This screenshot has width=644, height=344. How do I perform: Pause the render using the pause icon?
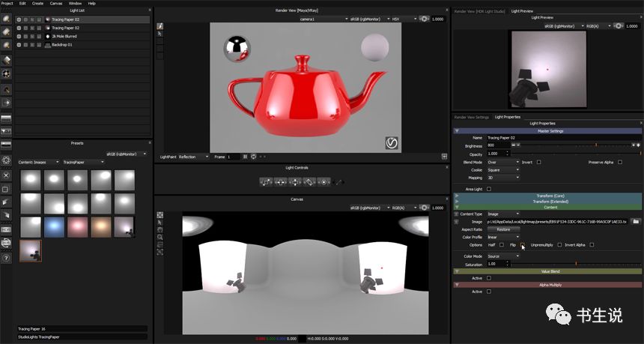(245, 157)
